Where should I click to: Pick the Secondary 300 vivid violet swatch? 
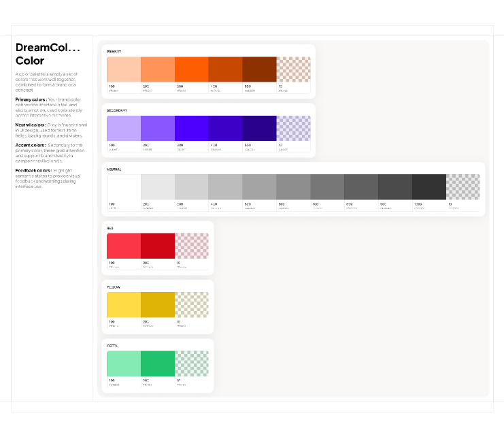tap(192, 128)
